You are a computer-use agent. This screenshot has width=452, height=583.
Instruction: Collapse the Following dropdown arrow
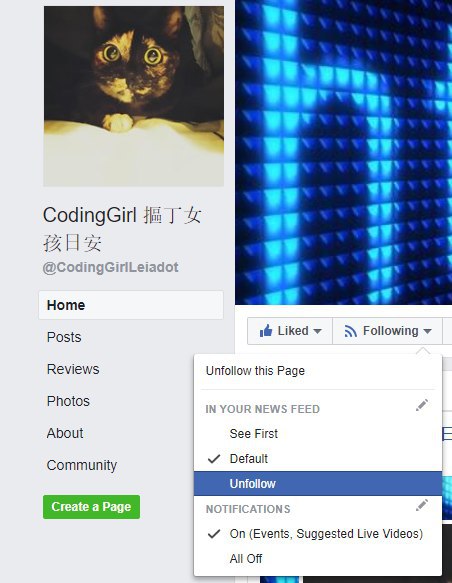(x=427, y=331)
